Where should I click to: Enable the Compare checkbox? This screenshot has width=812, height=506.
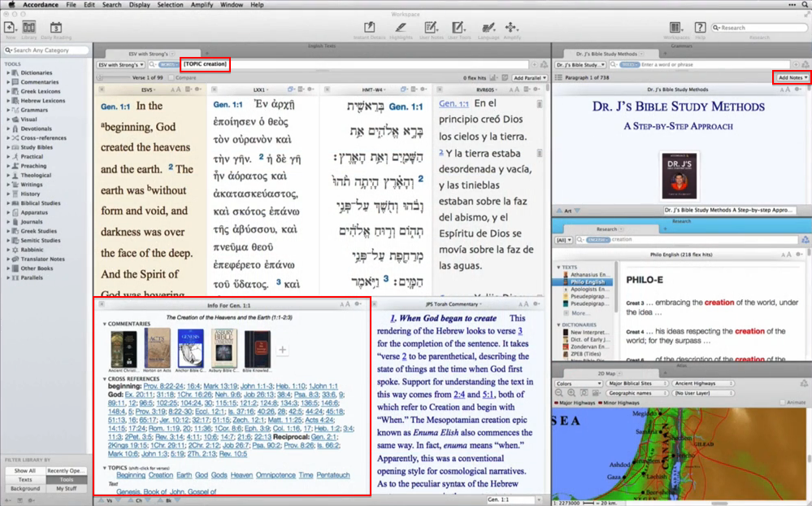173,78
